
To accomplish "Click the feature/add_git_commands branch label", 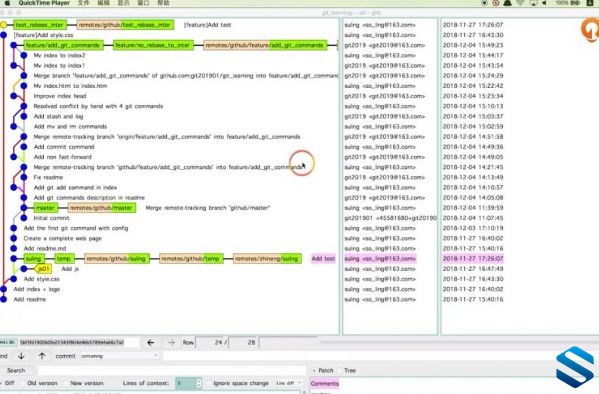I will click(x=63, y=45).
